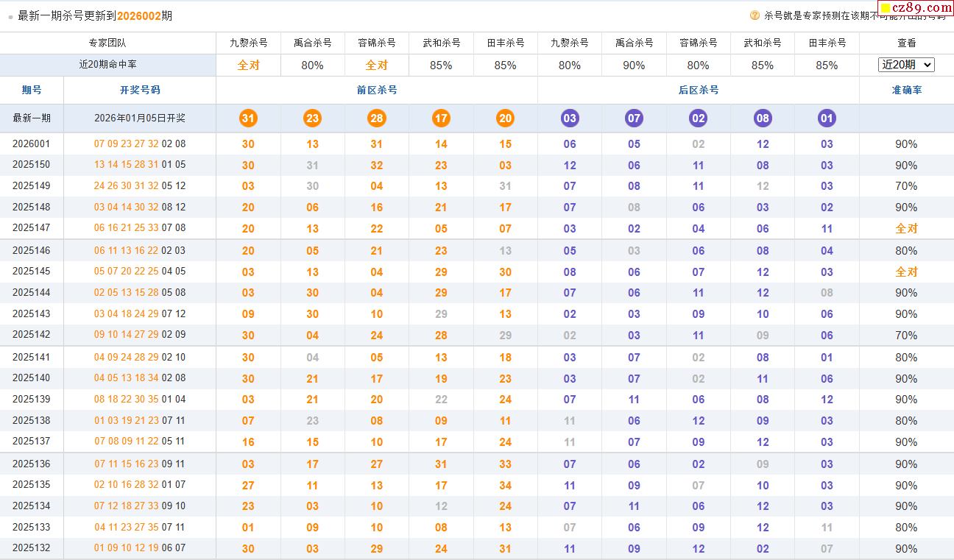Viewport: 954px width, 560px height.
Task: Click the orange ball numbered 20
Action: tap(505, 118)
